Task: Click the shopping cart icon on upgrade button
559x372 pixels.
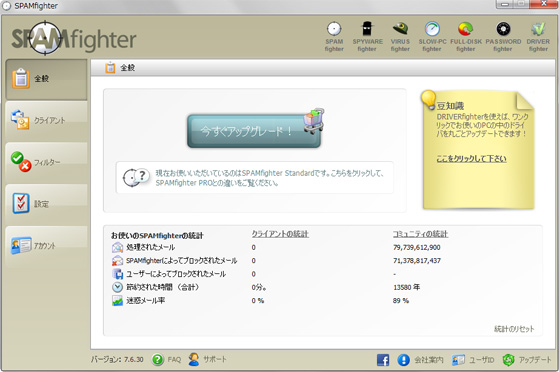Action: click(x=314, y=121)
